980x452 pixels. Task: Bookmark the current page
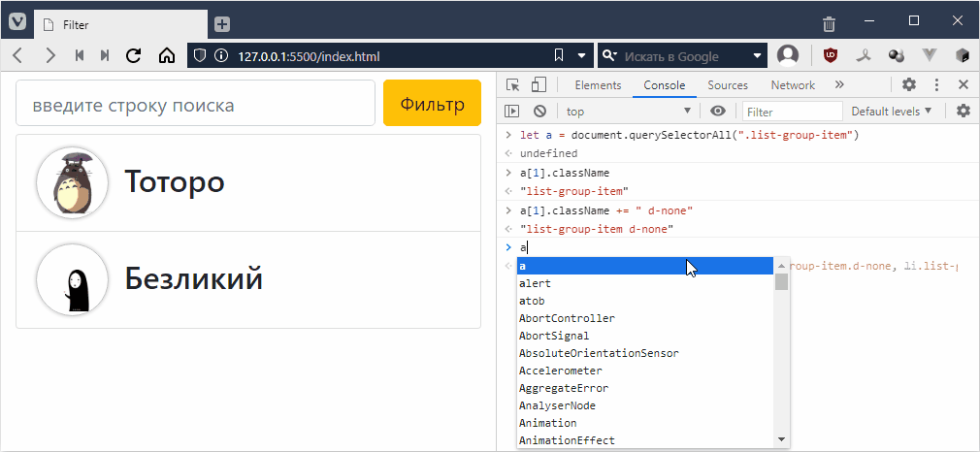point(559,55)
